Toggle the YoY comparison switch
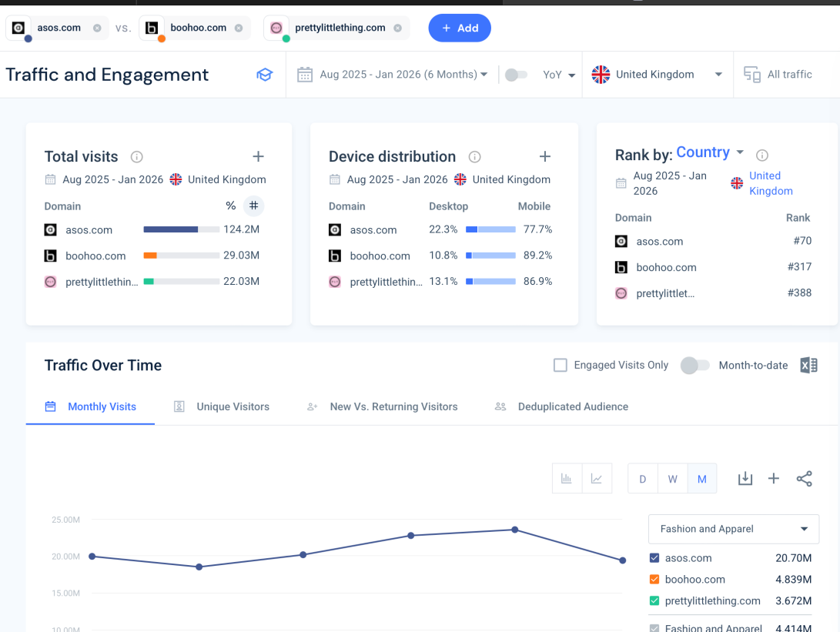 coord(516,75)
